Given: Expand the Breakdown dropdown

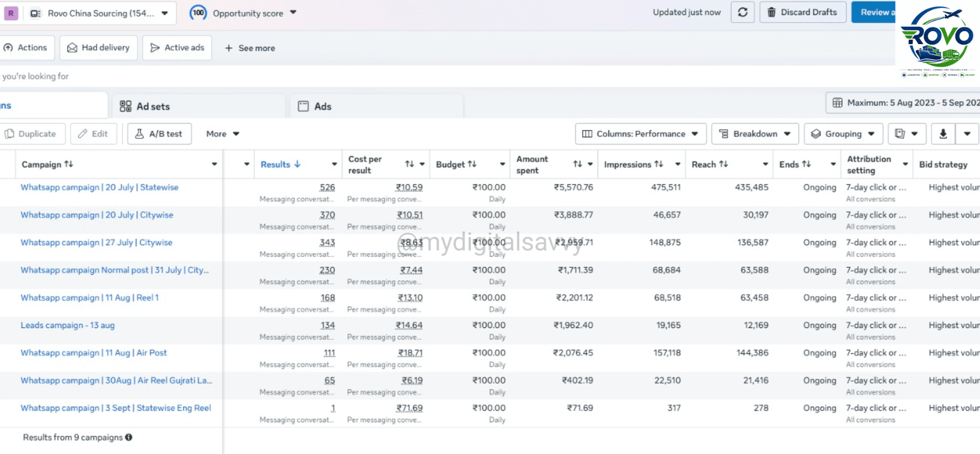Looking at the screenshot, I should pos(755,134).
